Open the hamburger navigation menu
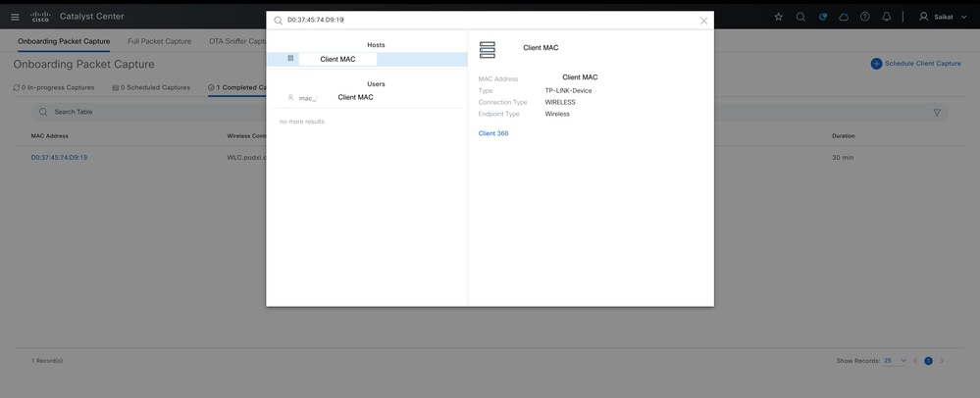The height and width of the screenshot is (398, 980). click(x=15, y=17)
